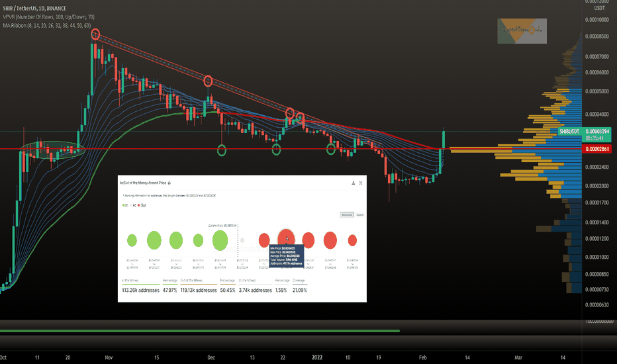The image size is (617, 364).
Task: Click the logo thumbnail above the volume profile
Action: 522,31
